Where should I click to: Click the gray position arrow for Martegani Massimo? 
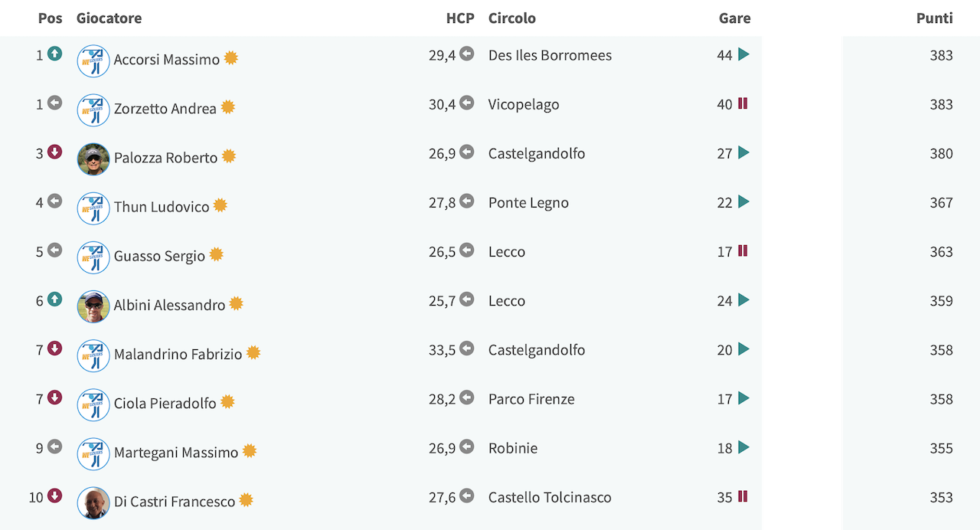click(54, 447)
